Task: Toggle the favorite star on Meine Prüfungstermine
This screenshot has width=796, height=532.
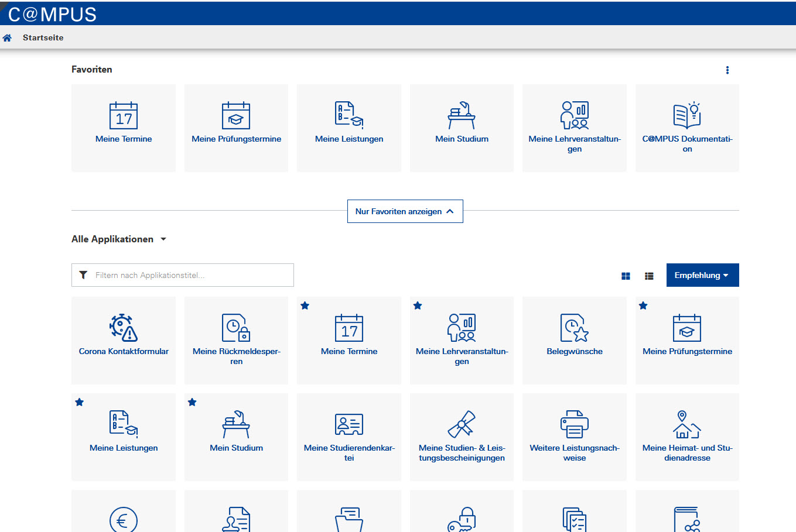Action: tap(643, 306)
